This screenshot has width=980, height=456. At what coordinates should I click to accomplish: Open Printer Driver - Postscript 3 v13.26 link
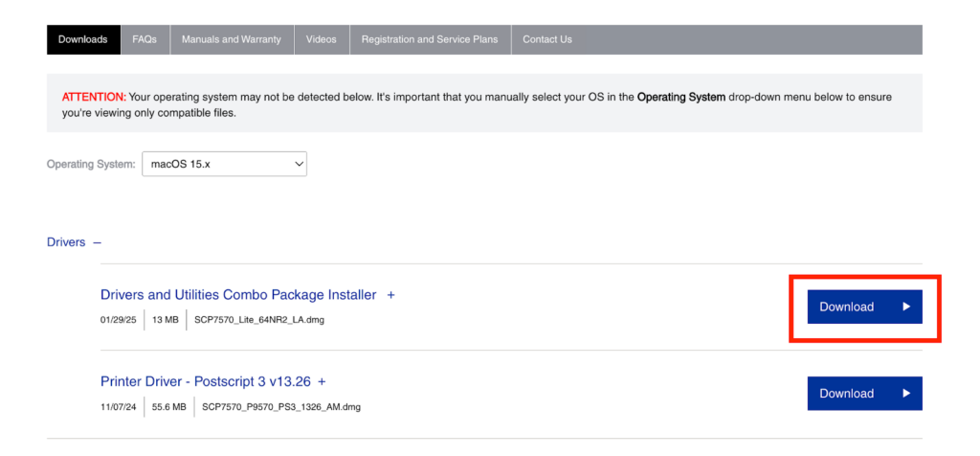point(207,381)
